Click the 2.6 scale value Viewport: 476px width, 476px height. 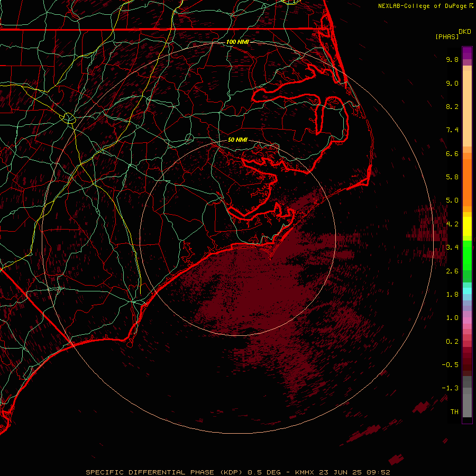coord(452,271)
